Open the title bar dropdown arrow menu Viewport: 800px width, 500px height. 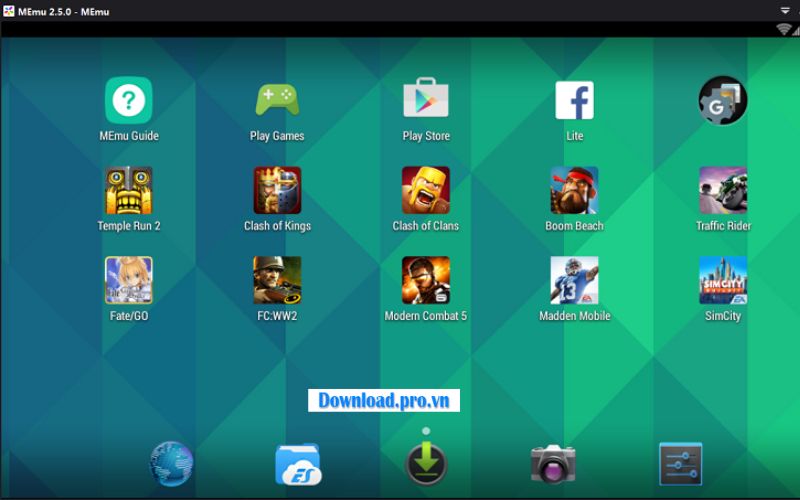coord(785,10)
